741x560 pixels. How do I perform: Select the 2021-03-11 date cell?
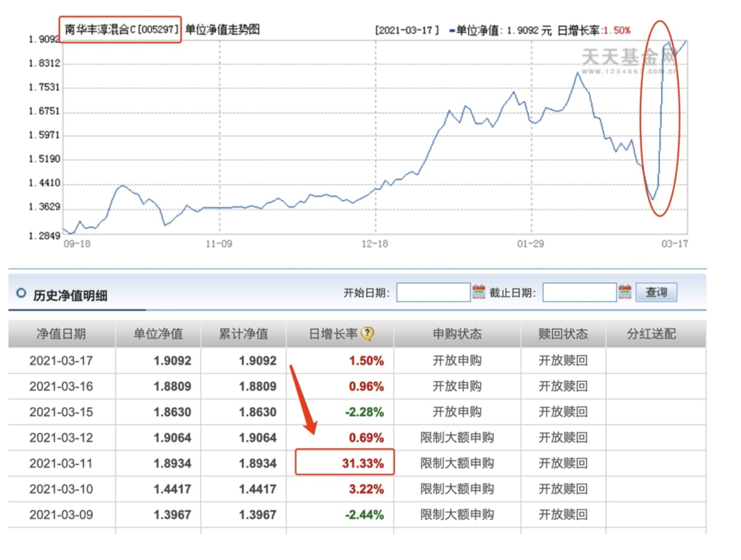click(61, 463)
